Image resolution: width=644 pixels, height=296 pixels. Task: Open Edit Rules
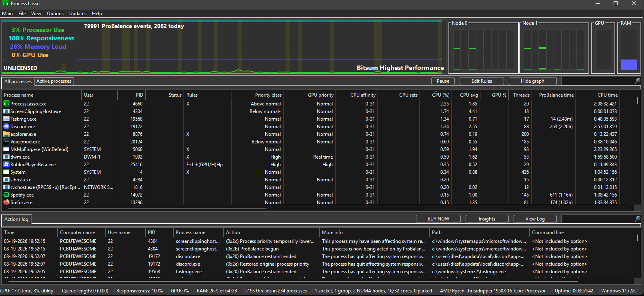482,81
